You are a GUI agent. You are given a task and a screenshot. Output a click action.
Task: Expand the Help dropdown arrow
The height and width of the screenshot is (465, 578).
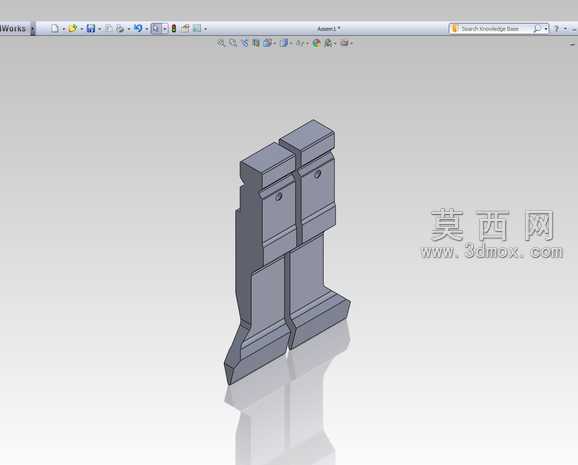tap(565, 29)
